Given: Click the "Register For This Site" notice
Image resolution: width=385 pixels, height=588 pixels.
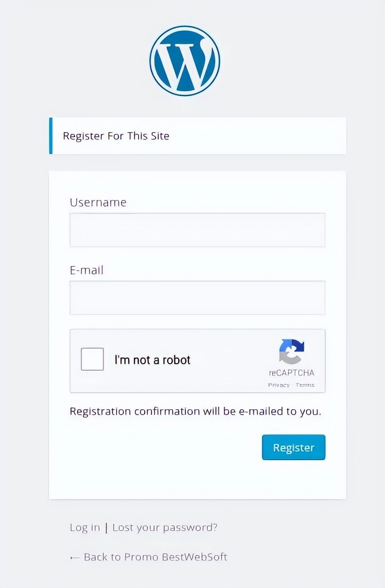Looking at the screenshot, I should (116, 136).
